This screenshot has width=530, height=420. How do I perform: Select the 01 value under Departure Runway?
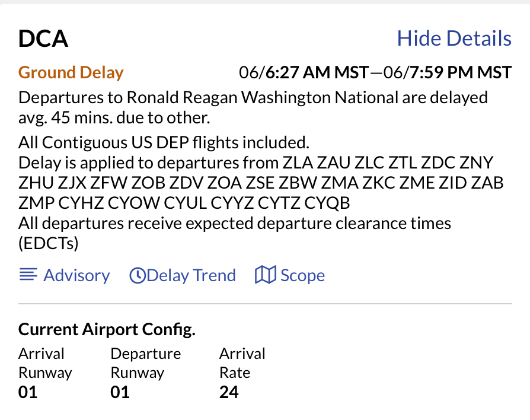click(x=120, y=392)
